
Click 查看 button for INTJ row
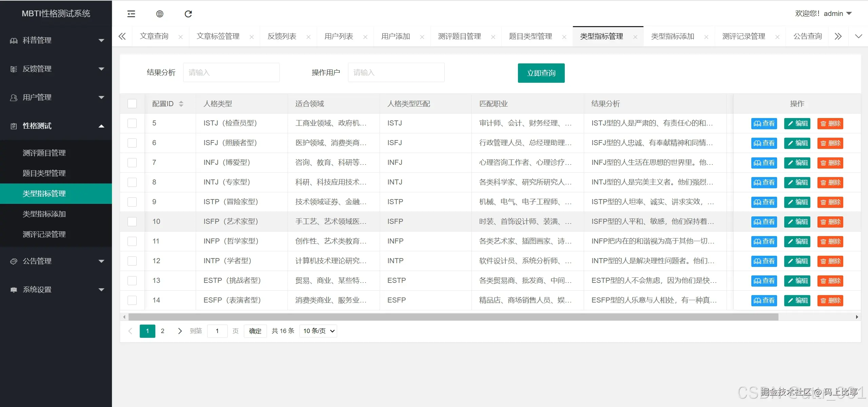click(x=764, y=182)
